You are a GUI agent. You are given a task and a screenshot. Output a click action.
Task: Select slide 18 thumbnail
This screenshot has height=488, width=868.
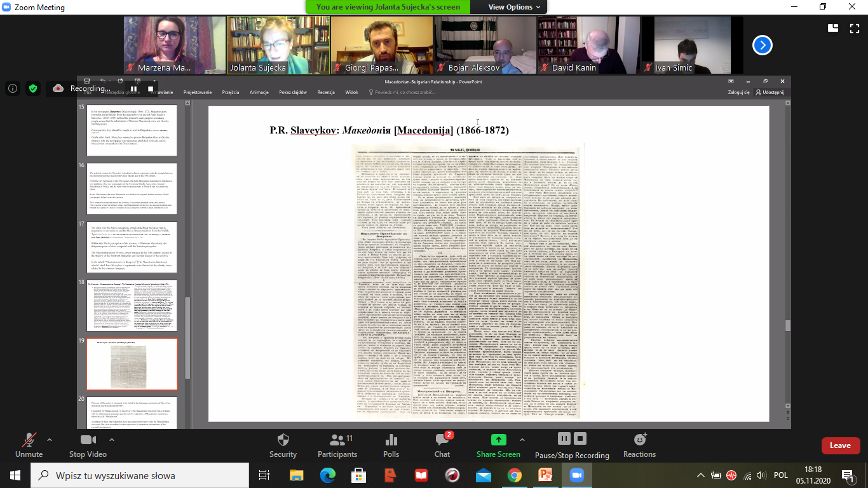(132, 306)
